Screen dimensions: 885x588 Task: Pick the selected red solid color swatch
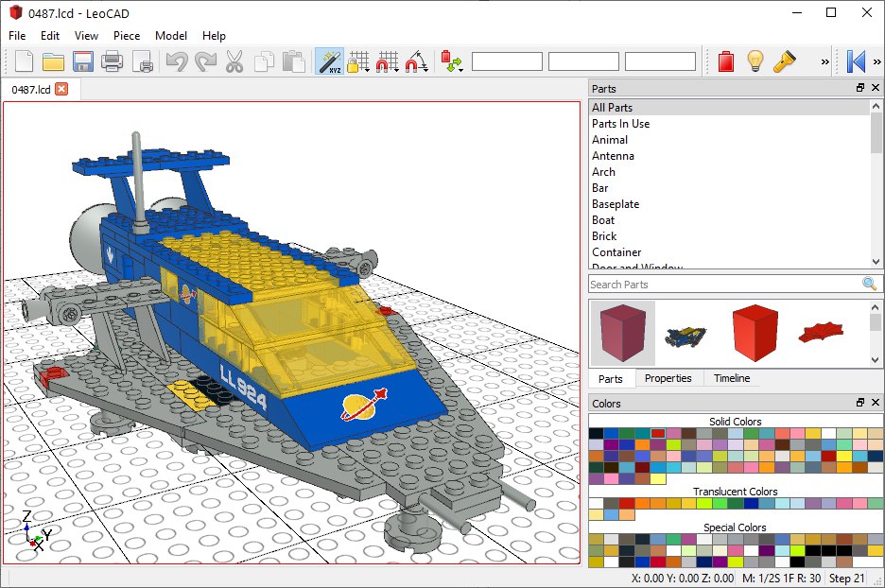[657, 433]
